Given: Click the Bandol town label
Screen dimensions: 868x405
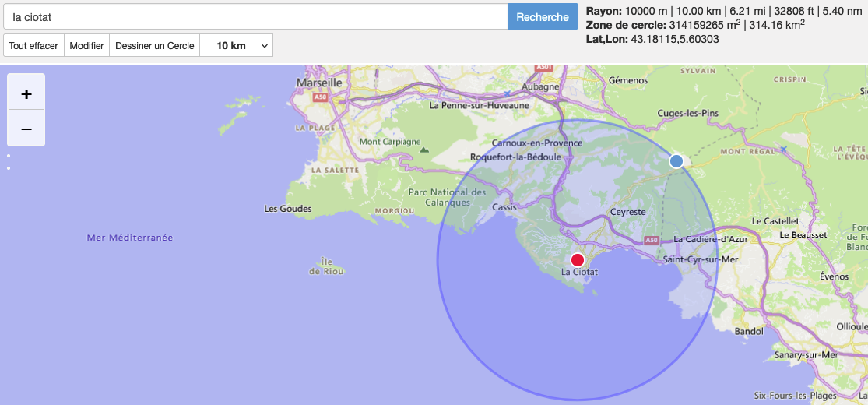Looking at the screenshot, I should (x=748, y=332).
